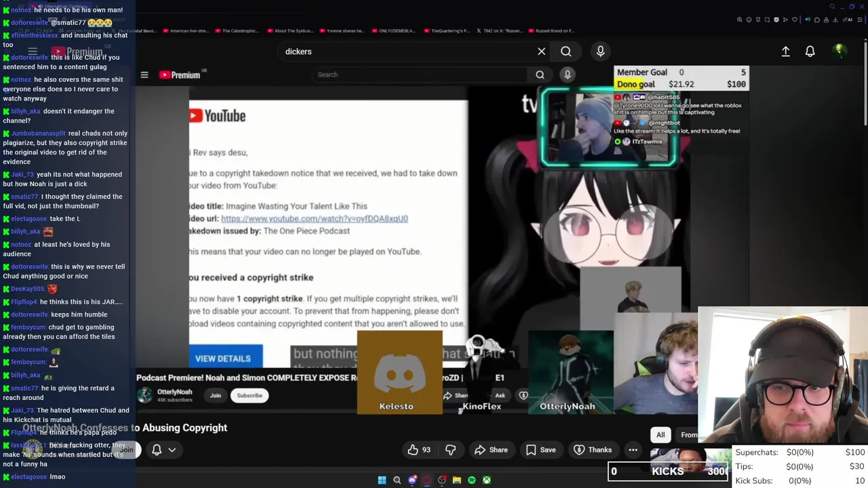Screen dimensions: 868x488
Task: Click the 'Member Goal' label in overlay
Action: [x=642, y=72]
